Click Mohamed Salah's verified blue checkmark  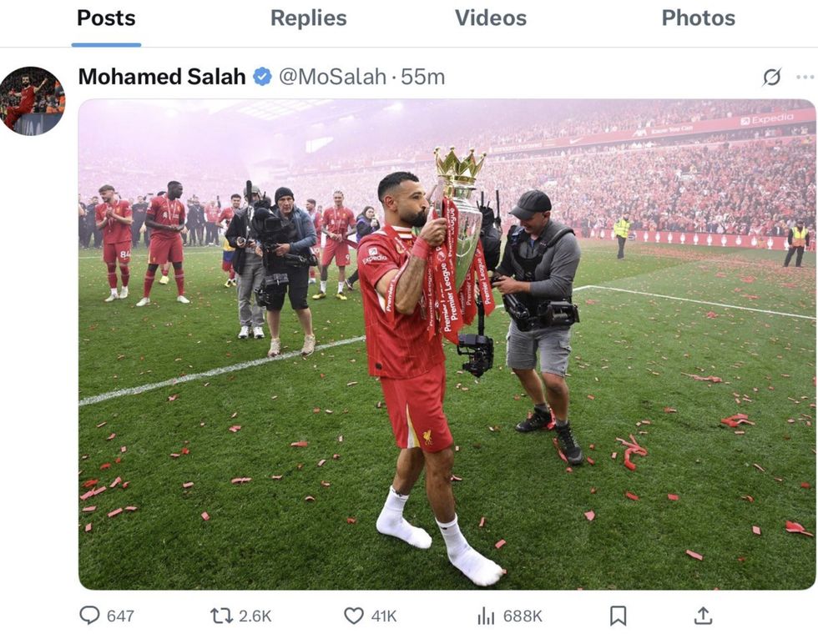click(260, 75)
